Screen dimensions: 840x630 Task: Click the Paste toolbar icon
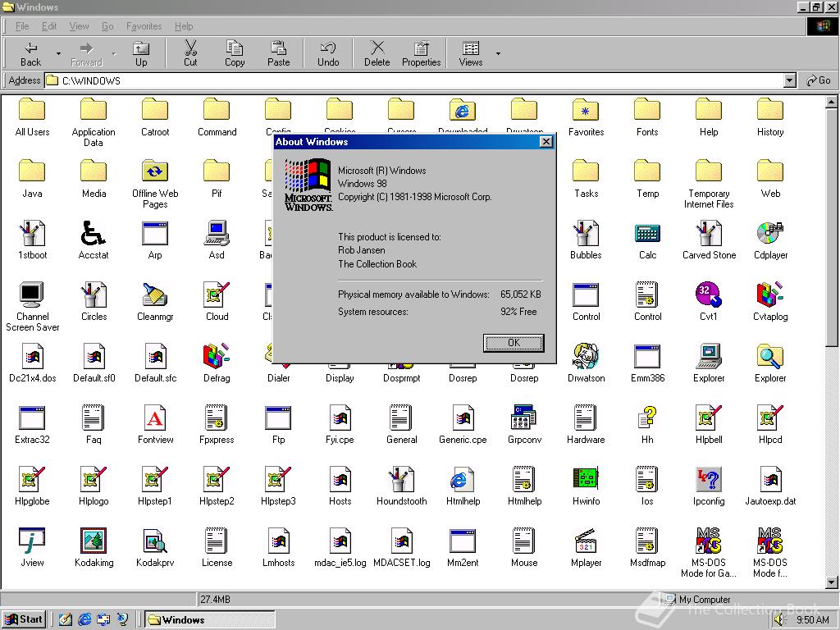pyautogui.click(x=278, y=53)
